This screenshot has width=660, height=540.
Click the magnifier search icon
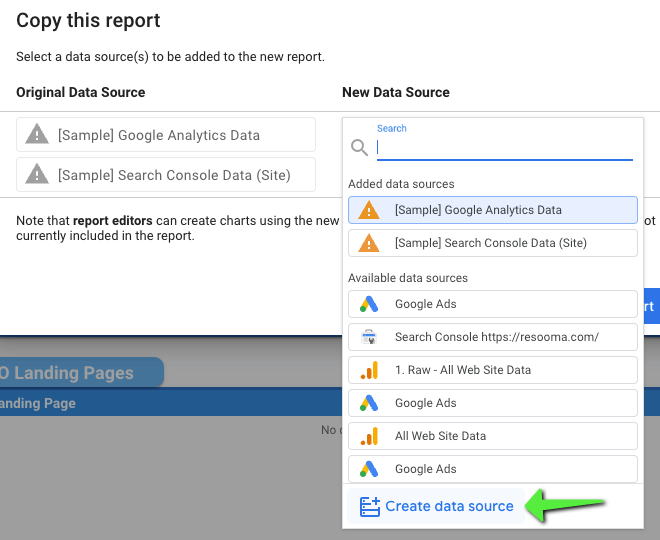tap(360, 147)
